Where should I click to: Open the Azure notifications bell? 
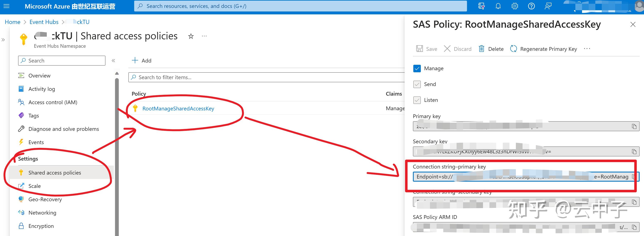[x=498, y=6]
